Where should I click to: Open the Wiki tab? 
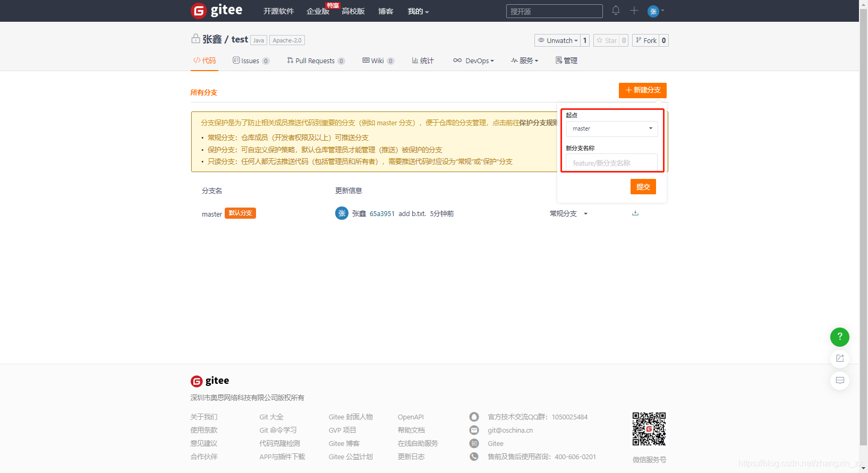click(x=378, y=61)
